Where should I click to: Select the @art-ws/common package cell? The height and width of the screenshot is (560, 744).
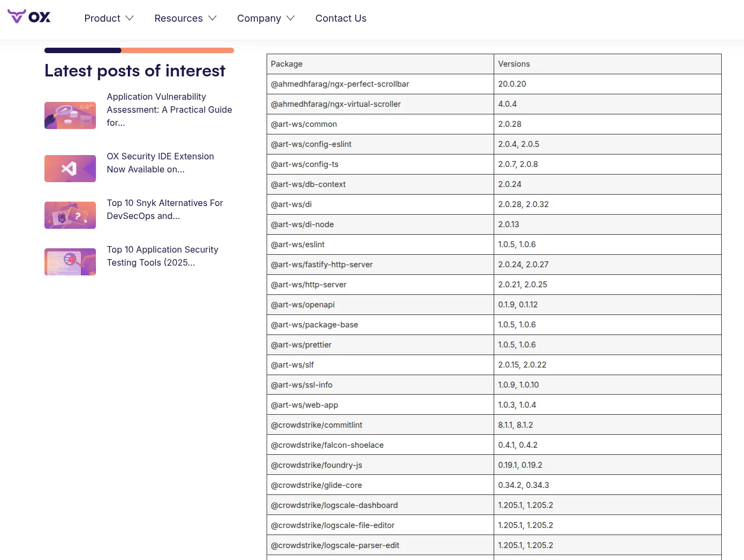coord(380,124)
